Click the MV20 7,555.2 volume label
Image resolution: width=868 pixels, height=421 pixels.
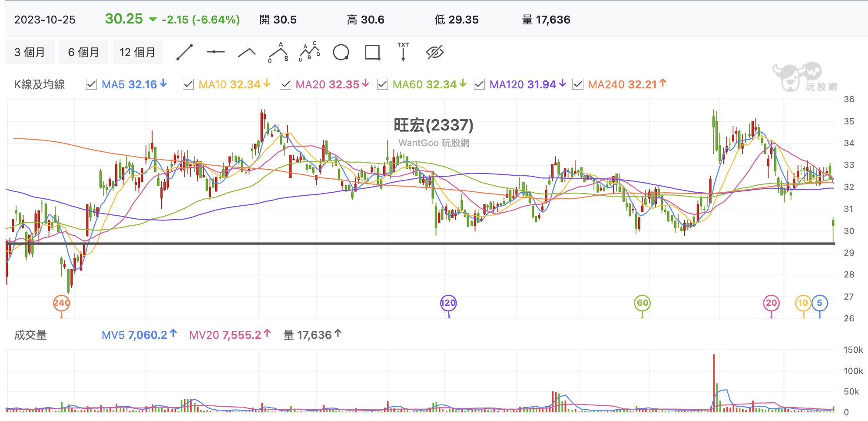(225, 335)
